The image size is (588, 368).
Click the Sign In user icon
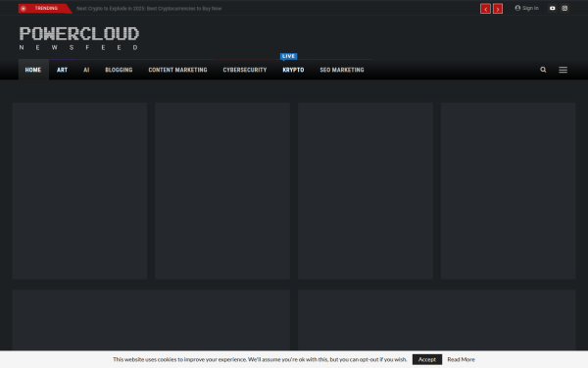(x=517, y=8)
